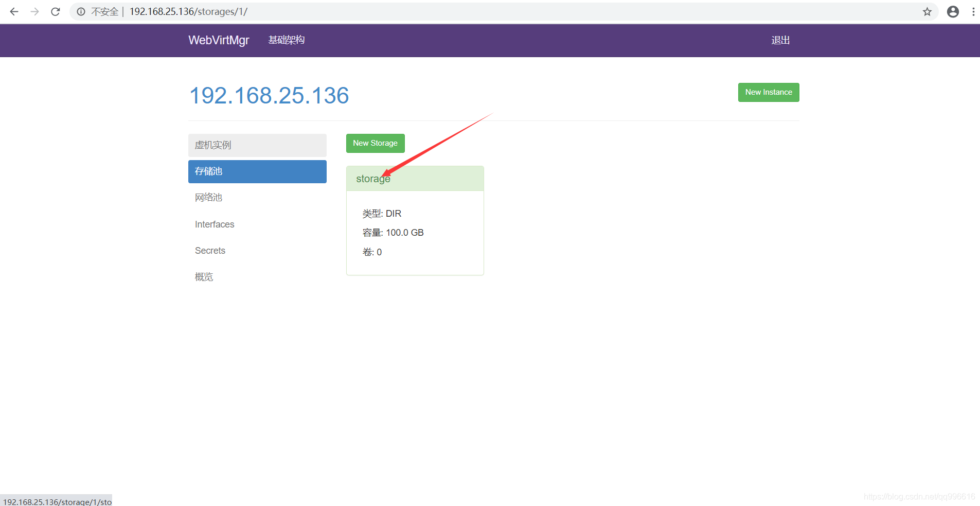This screenshot has width=980, height=506.
Task: Click the browser forward arrow
Action: tap(34, 11)
